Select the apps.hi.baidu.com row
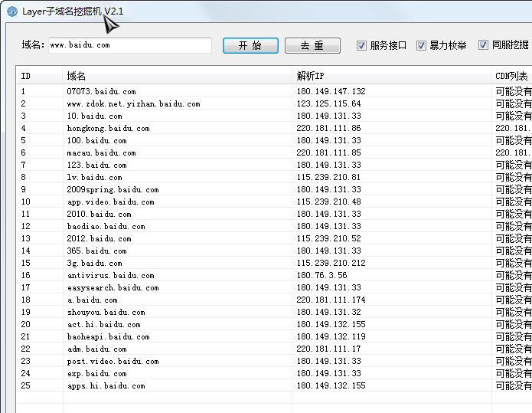Image resolution: width=532 pixels, height=413 pixels. coord(106,386)
